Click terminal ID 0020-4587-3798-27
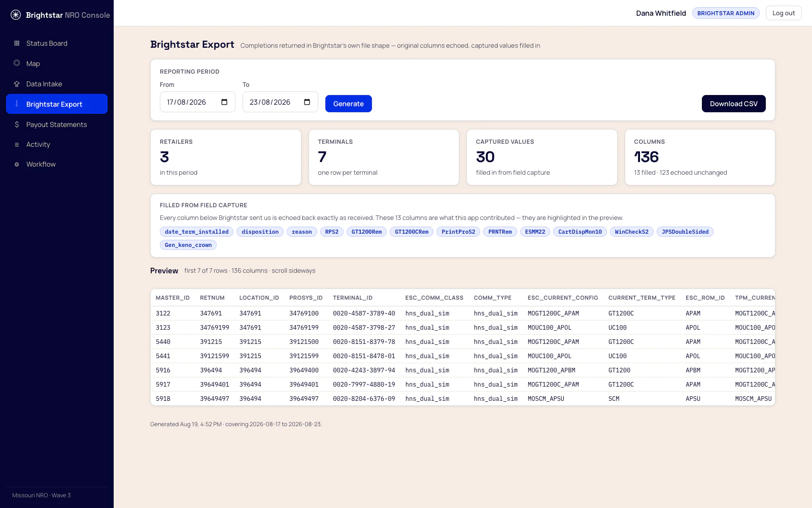The width and height of the screenshot is (812, 508). pyautogui.click(x=364, y=328)
